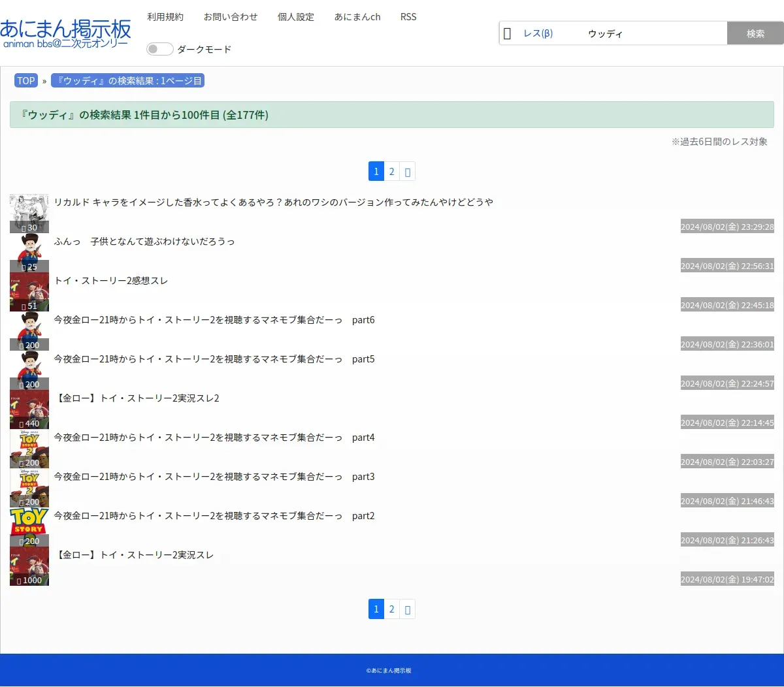Click the 『ウッディ』の検索結果 breadcrumb
This screenshot has width=784, height=687.
point(127,81)
